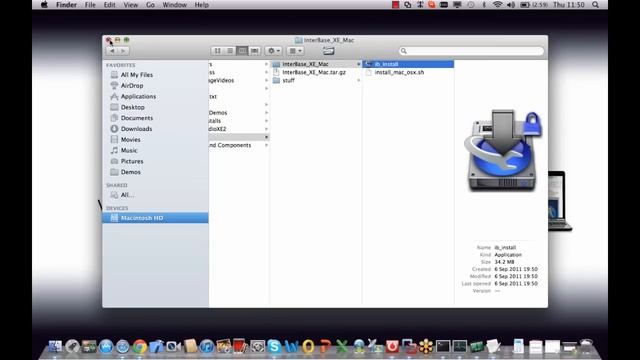Open the Trash in the Dock
Image resolution: width=640 pixels, height=360 pixels.
[587, 347]
